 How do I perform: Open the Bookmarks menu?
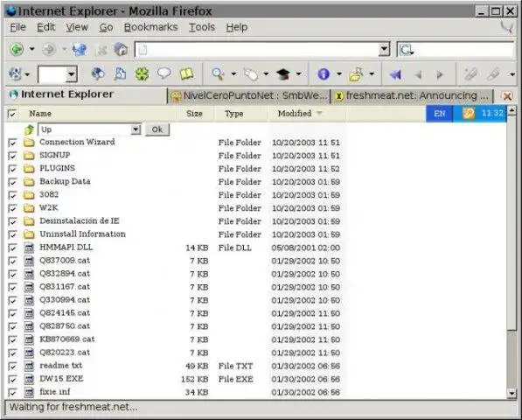pyautogui.click(x=150, y=27)
